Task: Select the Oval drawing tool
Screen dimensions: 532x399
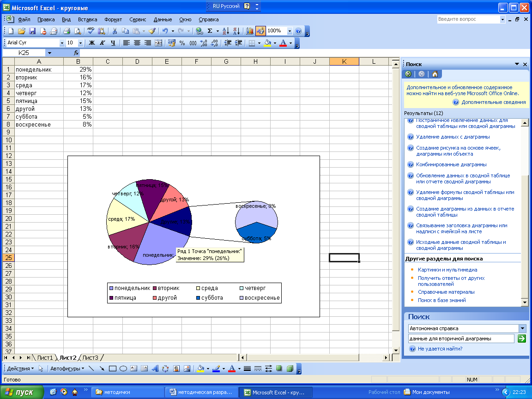Action: pos(123,369)
